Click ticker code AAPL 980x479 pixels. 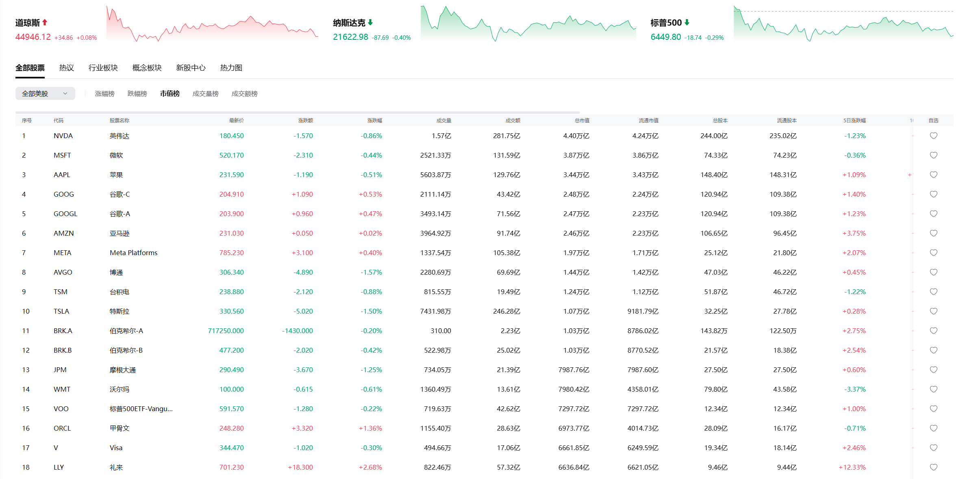62,175
